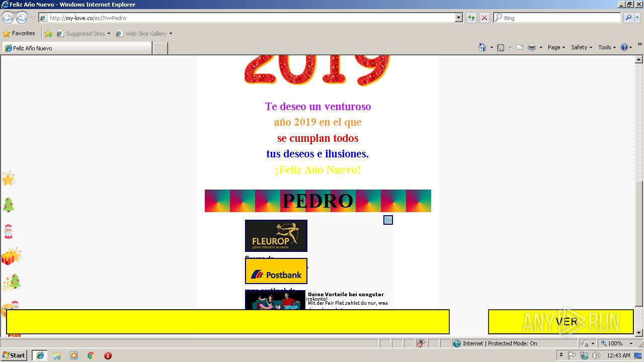Expand the Web Slice Gallery dropdown arrow
The height and width of the screenshot is (362, 644).
pyautogui.click(x=171, y=34)
